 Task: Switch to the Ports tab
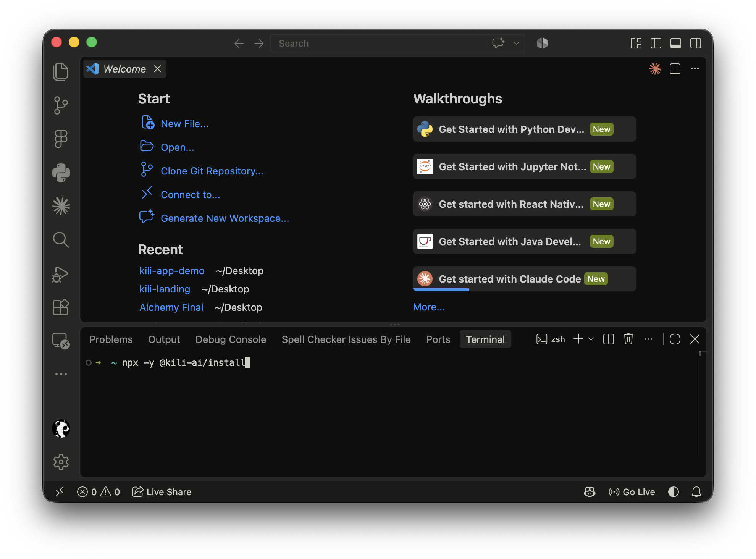coord(438,339)
